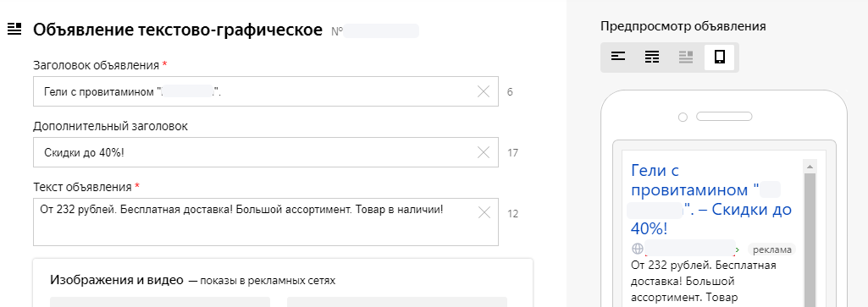Select the short-lines compact preview layout icon
This screenshot has width=868, height=307.
(618, 57)
